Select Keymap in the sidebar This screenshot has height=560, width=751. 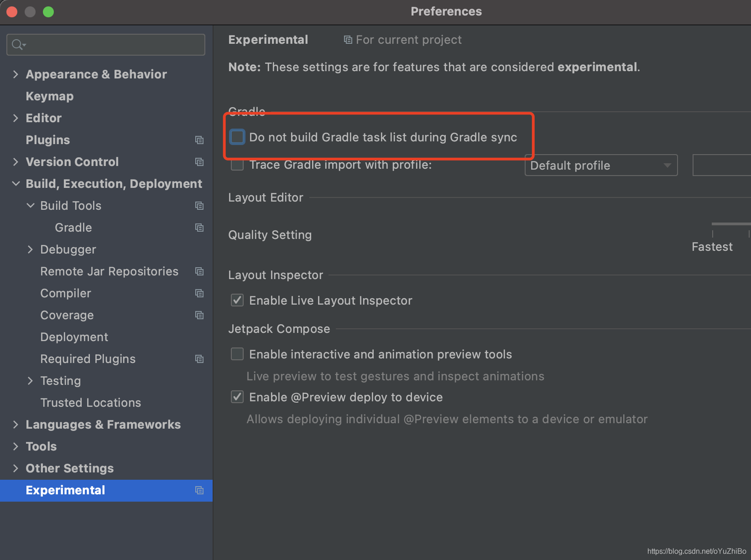(49, 96)
